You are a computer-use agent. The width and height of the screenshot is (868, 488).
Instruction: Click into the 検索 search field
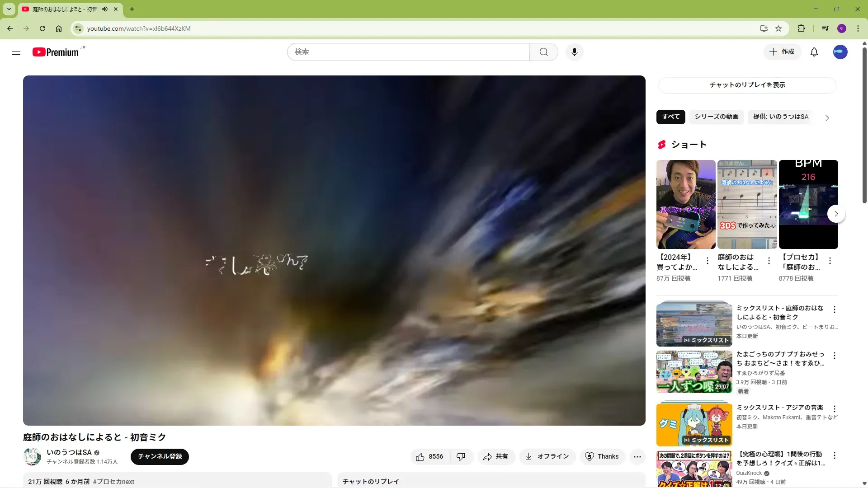click(x=407, y=52)
